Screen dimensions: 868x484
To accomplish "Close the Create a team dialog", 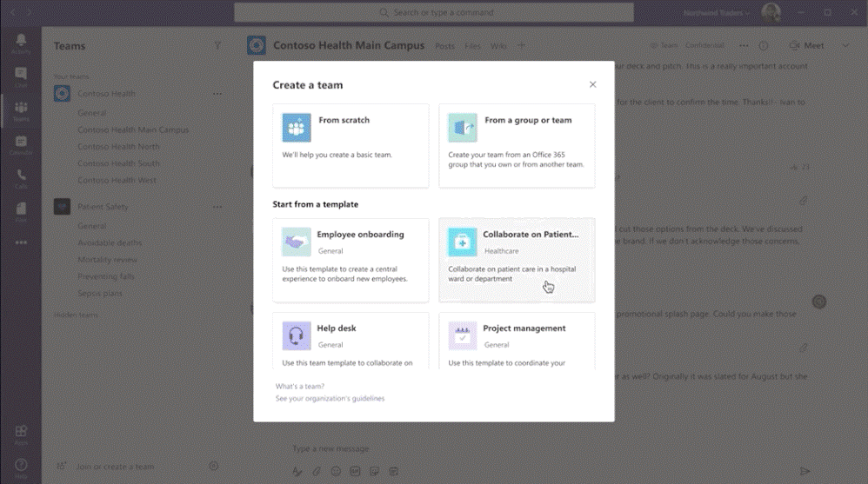I will click(593, 85).
